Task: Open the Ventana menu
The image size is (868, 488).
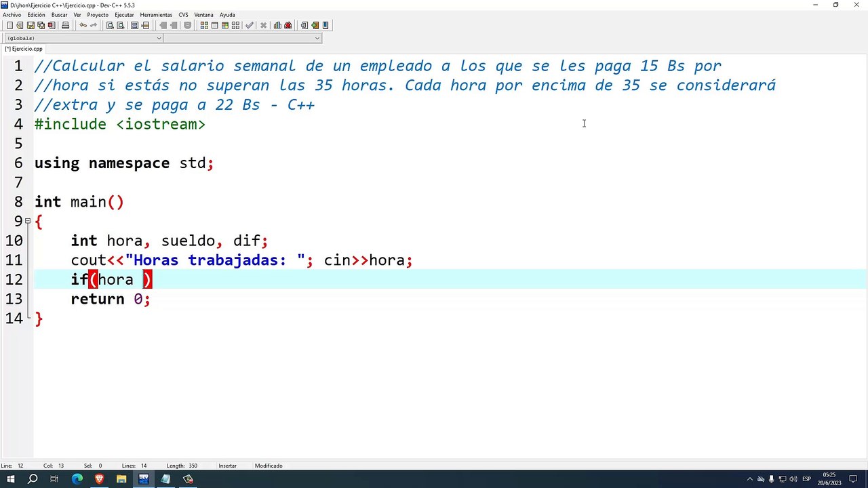Action: pos(203,15)
